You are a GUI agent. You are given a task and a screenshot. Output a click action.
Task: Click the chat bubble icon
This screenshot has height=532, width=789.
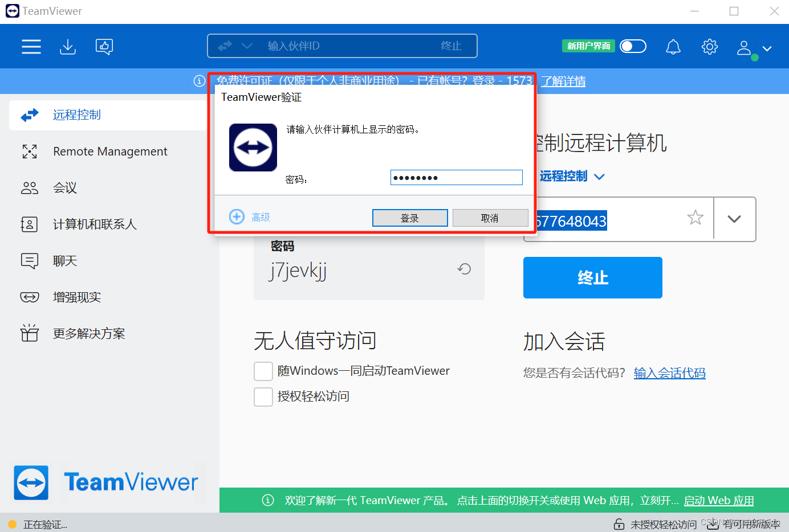tap(30, 261)
